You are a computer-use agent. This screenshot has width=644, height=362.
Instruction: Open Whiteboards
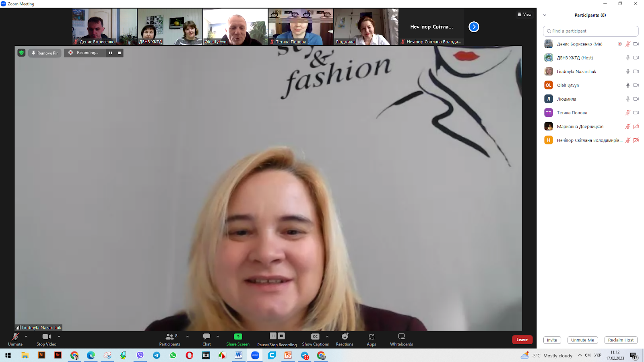pos(401,339)
